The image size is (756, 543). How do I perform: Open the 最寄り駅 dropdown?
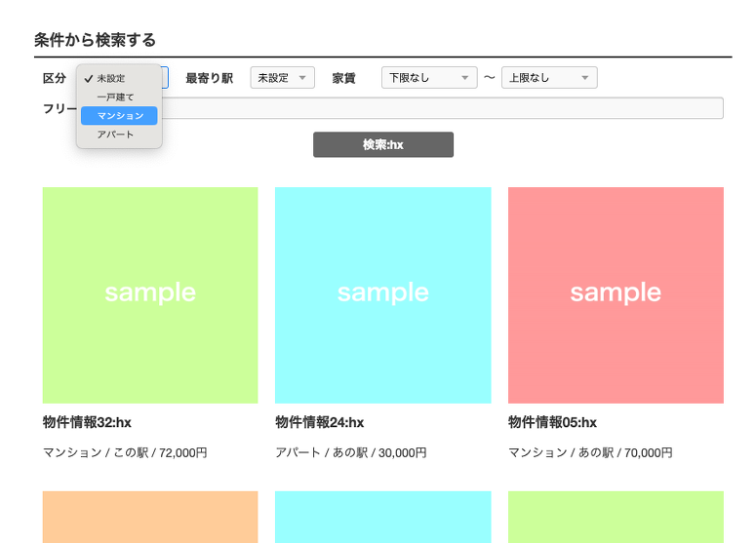[x=282, y=78]
